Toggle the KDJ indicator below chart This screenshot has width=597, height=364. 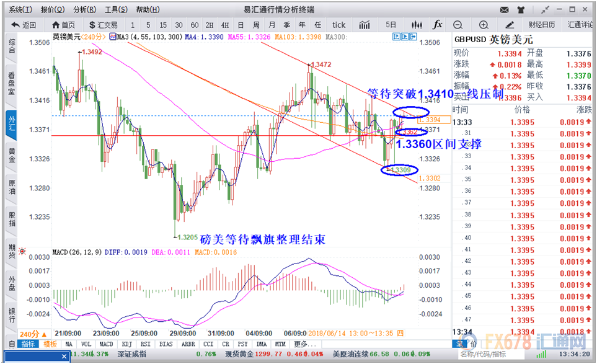point(126,344)
